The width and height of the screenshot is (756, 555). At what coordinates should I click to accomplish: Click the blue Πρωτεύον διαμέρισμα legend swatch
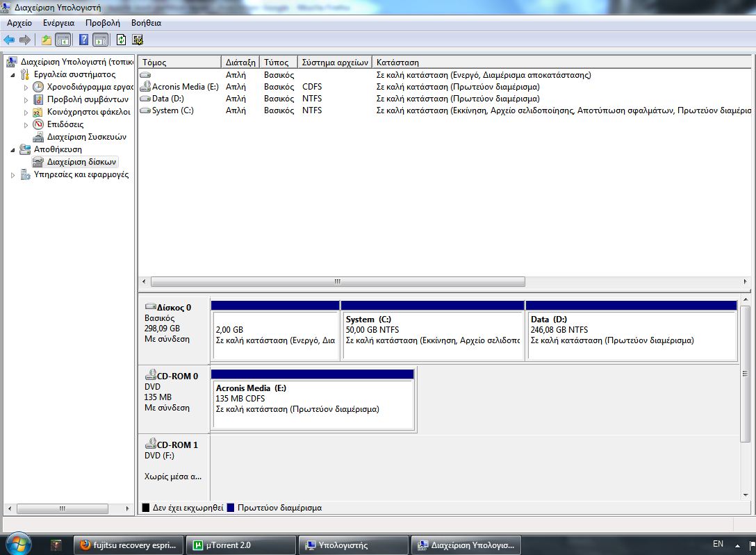231,507
